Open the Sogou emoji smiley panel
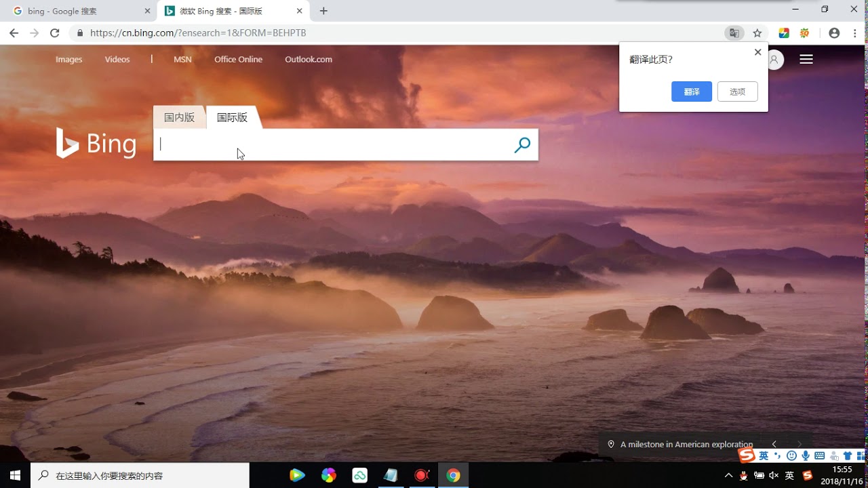 791,455
